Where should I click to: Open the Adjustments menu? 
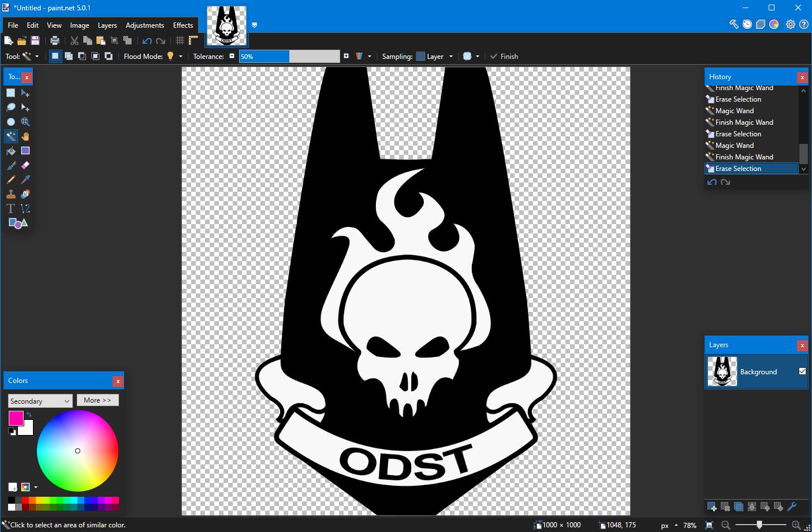point(145,25)
